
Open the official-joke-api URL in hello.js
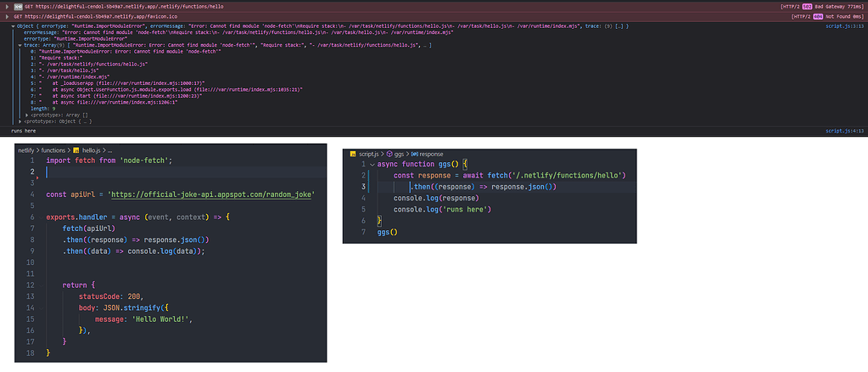213,194
